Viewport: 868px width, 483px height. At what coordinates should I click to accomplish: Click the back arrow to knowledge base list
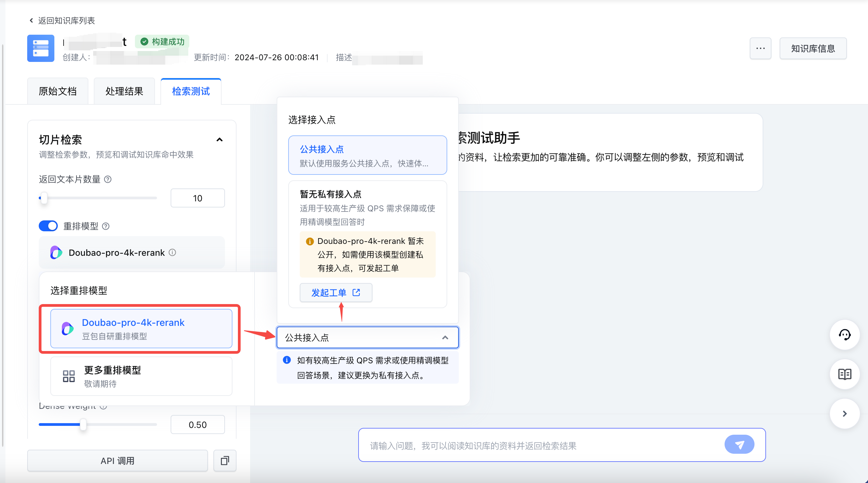(x=31, y=20)
